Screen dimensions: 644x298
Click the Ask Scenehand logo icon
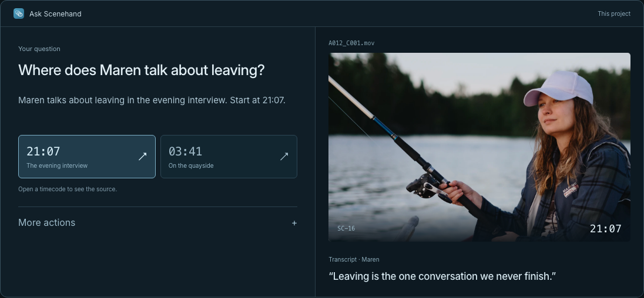18,13
